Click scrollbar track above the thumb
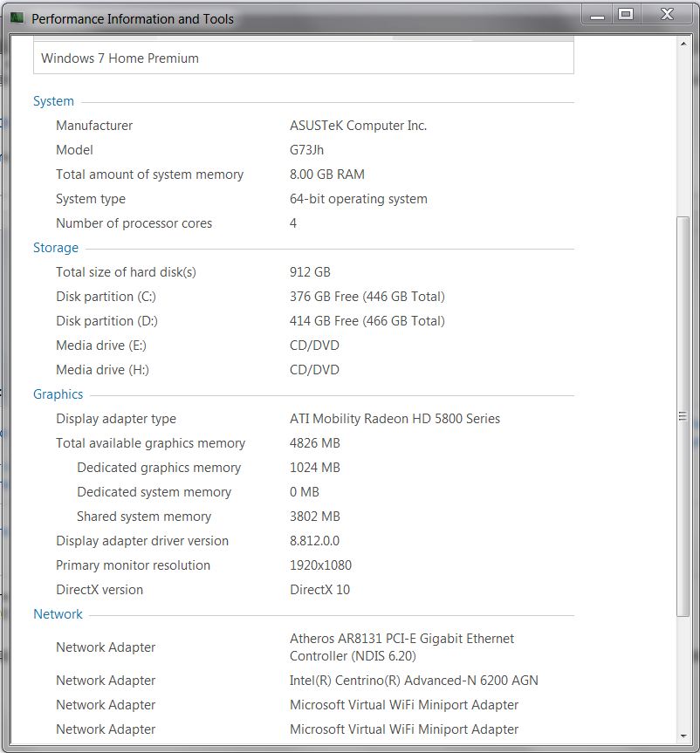700x753 pixels. point(683,133)
